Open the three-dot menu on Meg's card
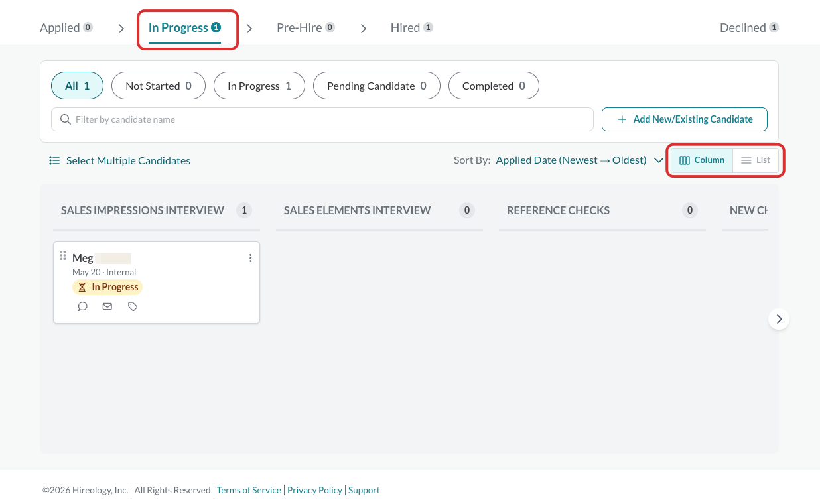Viewport: 820px width, 504px height. pos(250,258)
